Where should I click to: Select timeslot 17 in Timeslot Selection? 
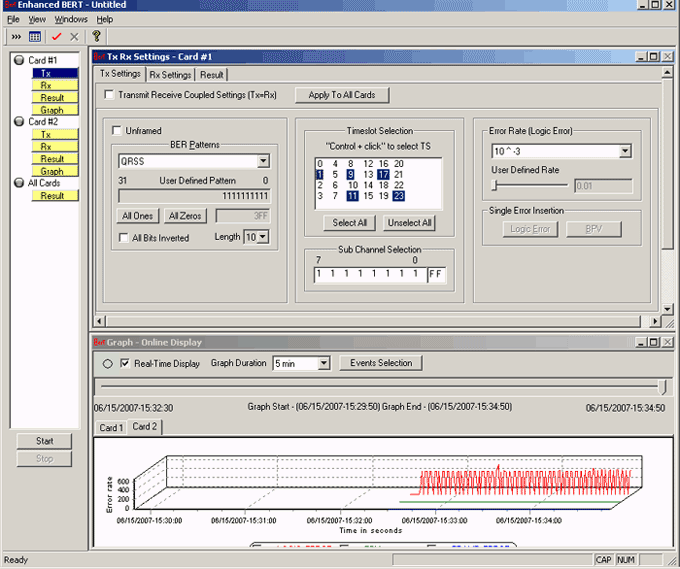[x=383, y=174]
